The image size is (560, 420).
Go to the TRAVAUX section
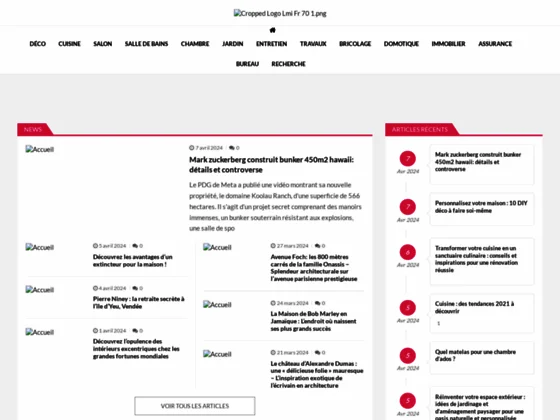pyautogui.click(x=313, y=44)
